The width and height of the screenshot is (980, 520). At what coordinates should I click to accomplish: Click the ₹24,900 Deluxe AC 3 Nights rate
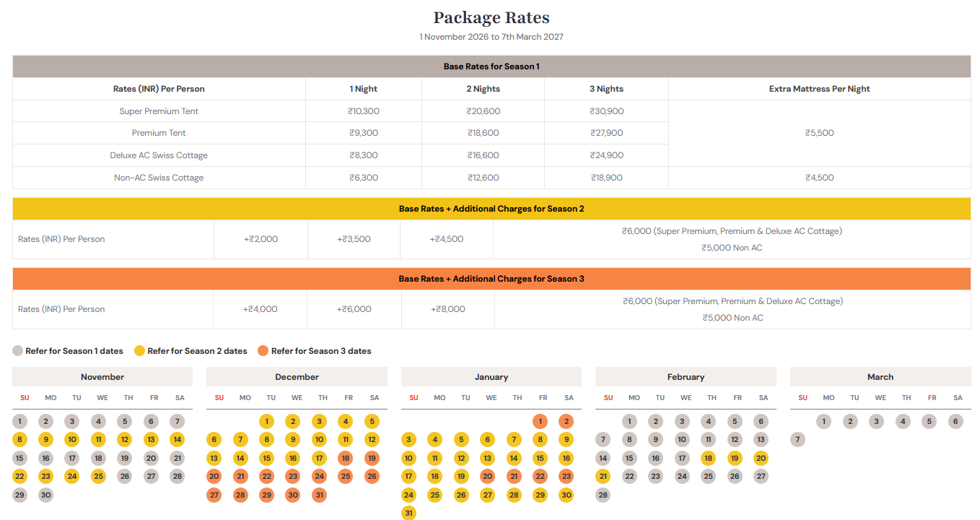pyautogui.click(x=607, y=155)
